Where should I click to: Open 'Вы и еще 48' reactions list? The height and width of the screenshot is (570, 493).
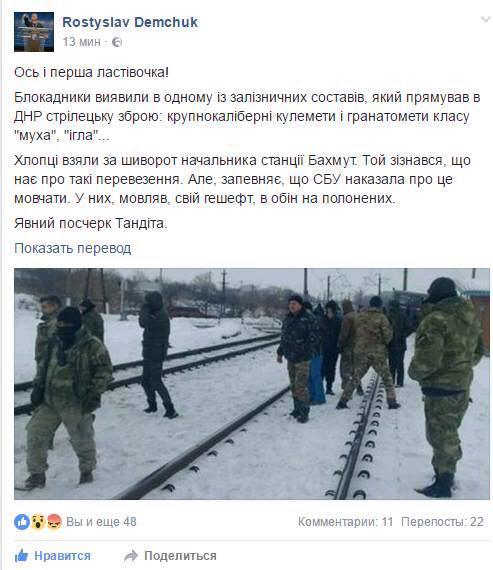pyautogui.click(x=101, y=522)
